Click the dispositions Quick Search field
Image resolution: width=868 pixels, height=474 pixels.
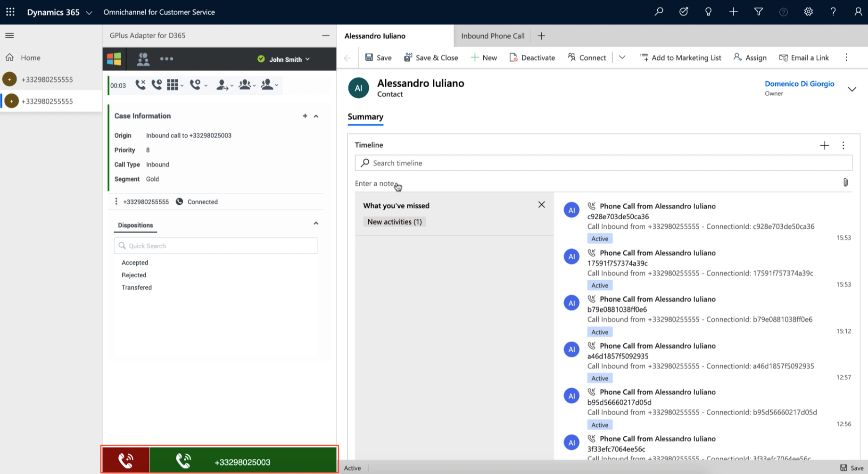click(215, 246)
